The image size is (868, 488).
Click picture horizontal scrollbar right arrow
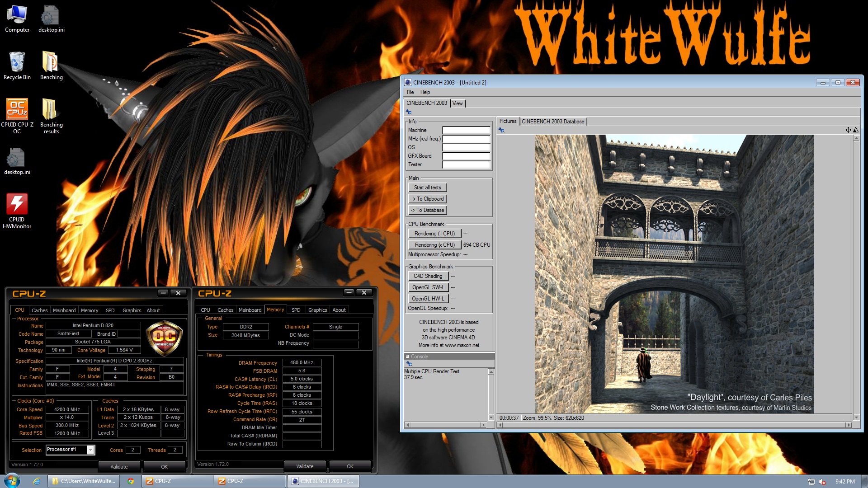(x=848, y=425)
